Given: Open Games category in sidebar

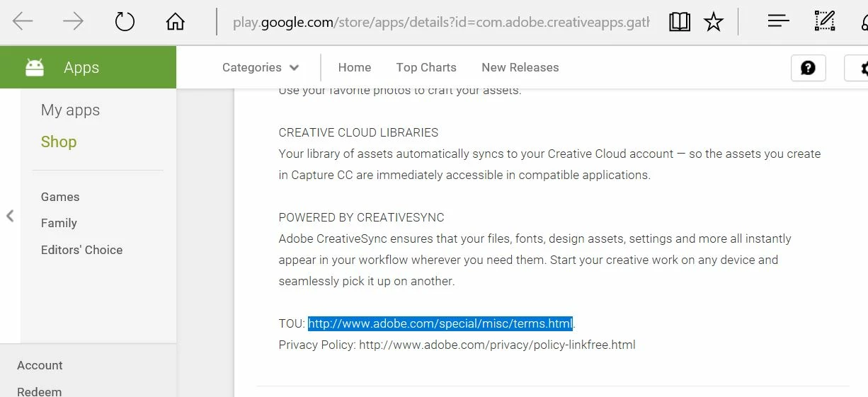Looking at the screenshot, I should (x=60, y=197).
